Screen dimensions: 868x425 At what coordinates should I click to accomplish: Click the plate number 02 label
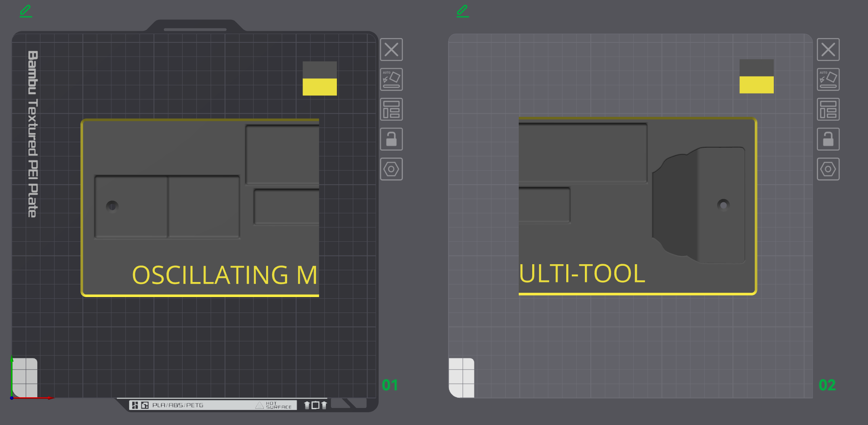[x=827, y=385]
